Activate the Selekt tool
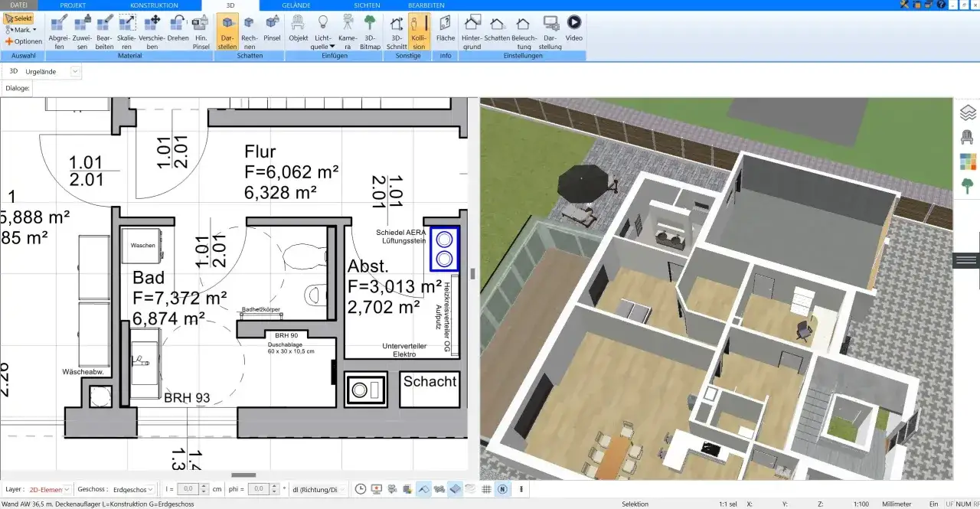Image resolution: width=980 pixels, height=509 pixels. point(18,18)
